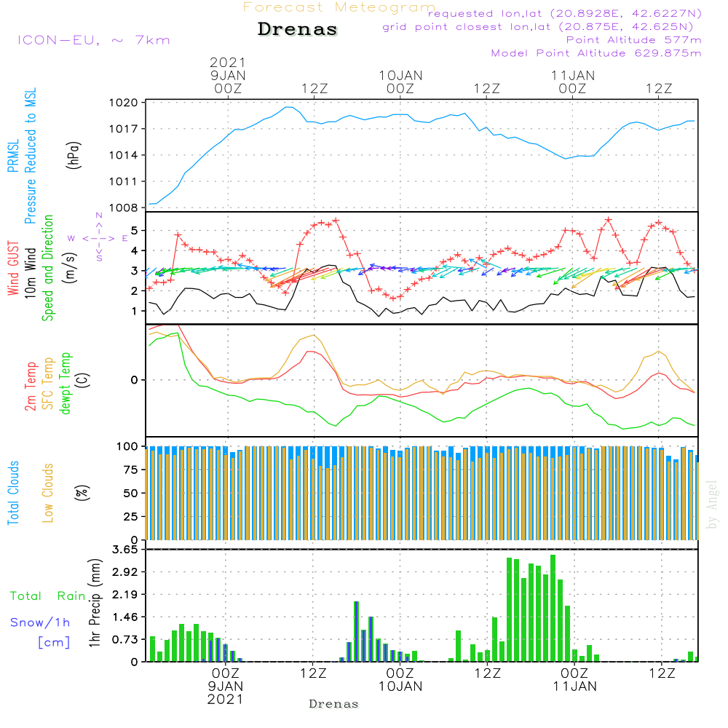Click the 'Snow/1h' blue legend label

[40, 622]
